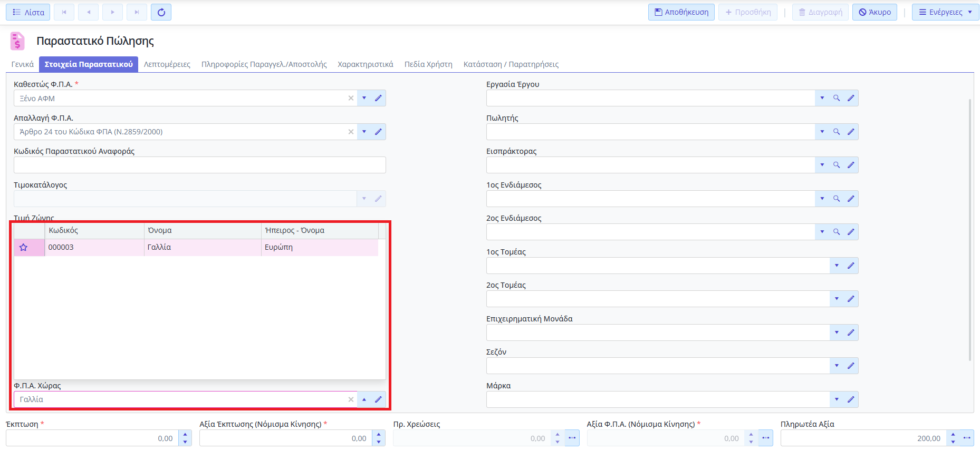Viewport: 980px width, 450px height.
Task: Switch to the Λεπτομέρειες tab
Action: point(167,64)
